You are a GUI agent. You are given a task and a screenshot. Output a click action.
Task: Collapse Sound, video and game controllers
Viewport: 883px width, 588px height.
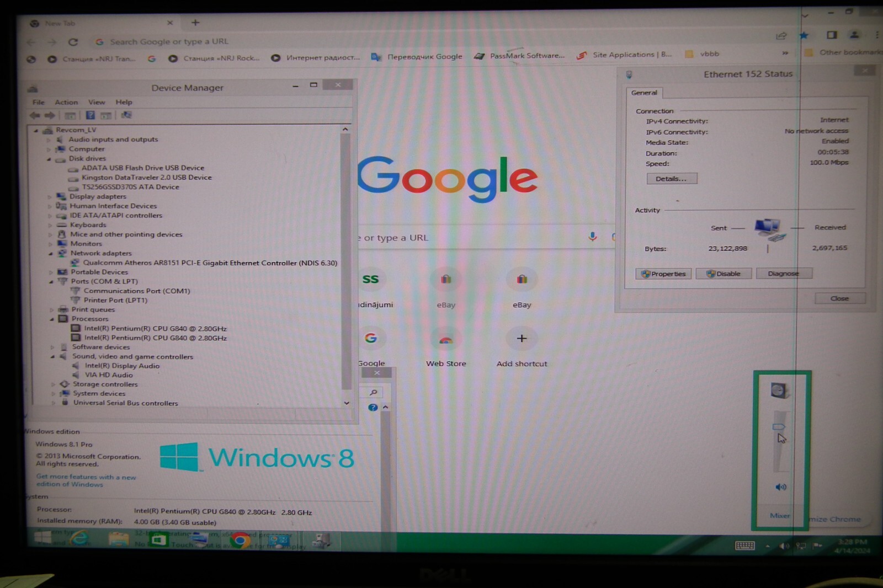pos(53,357)
